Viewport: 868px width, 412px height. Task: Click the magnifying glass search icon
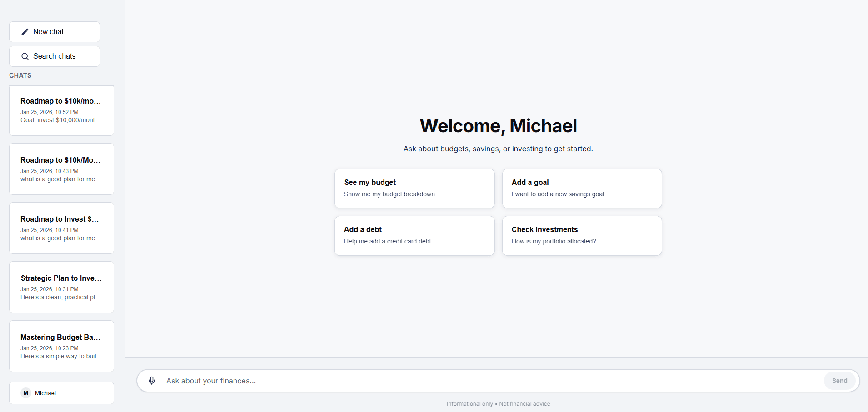[x=25, y=56]
